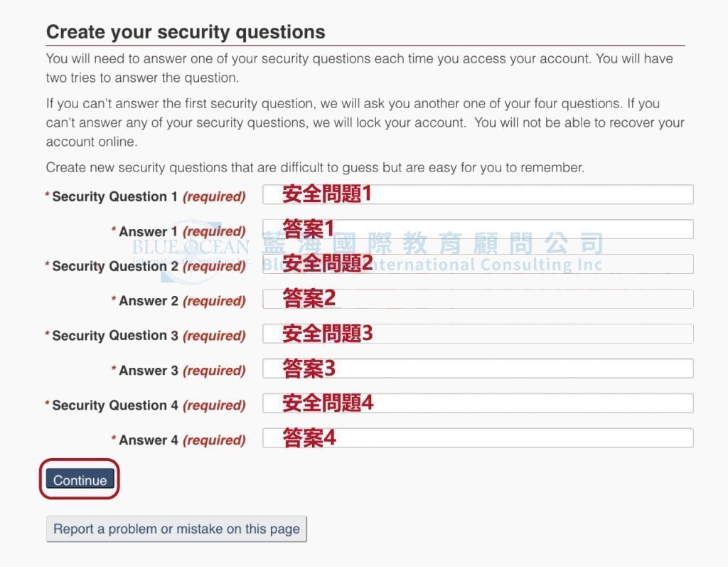Select the Security Question 2 input field

(478, 264)
